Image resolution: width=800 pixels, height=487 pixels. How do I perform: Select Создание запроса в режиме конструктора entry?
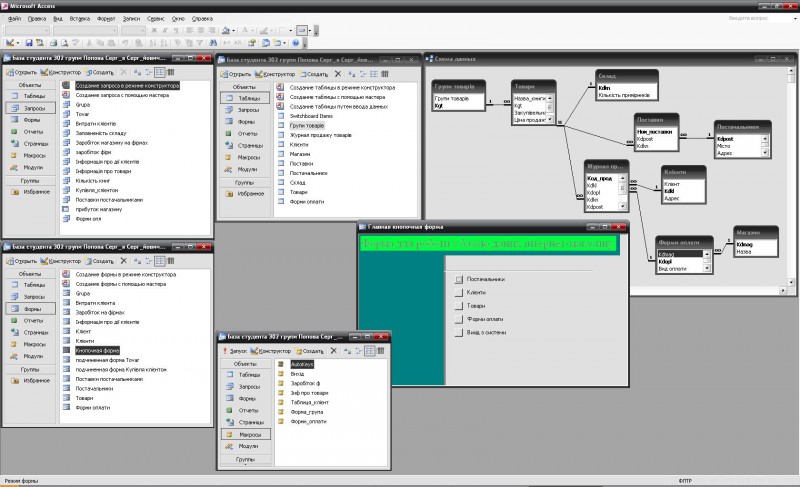coord(127,86)
